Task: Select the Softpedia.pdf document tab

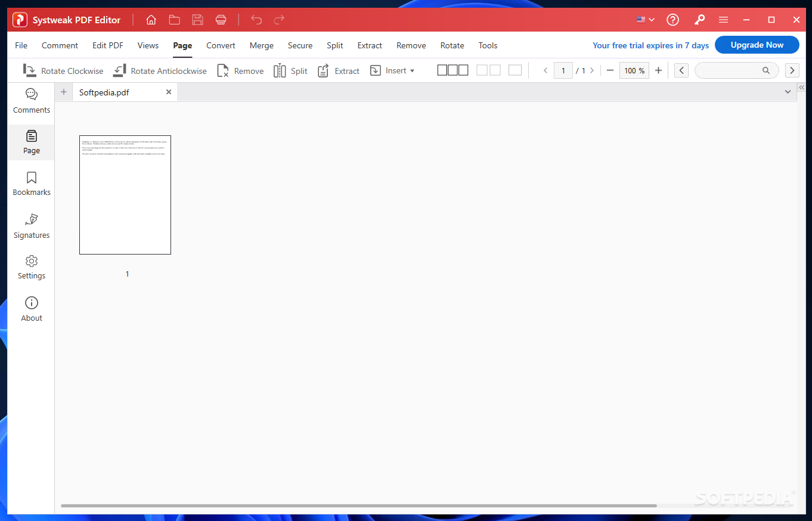Action: click(x=125, y=92)
